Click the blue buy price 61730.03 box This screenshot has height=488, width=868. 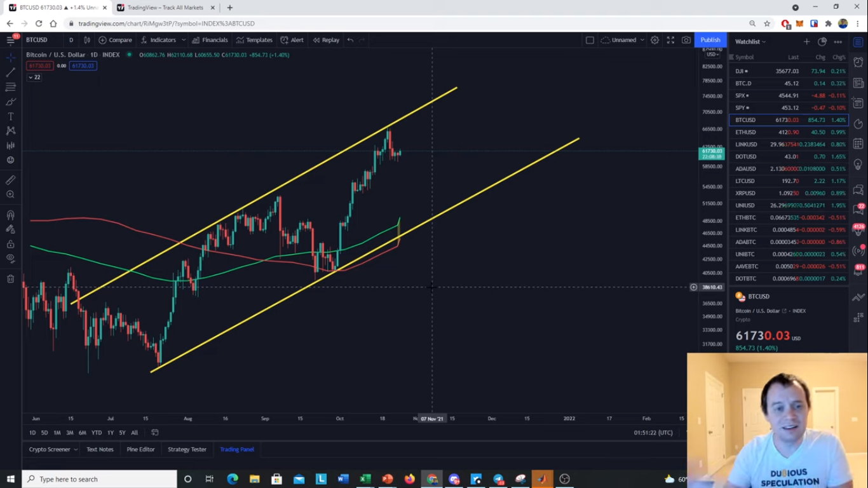83,66
